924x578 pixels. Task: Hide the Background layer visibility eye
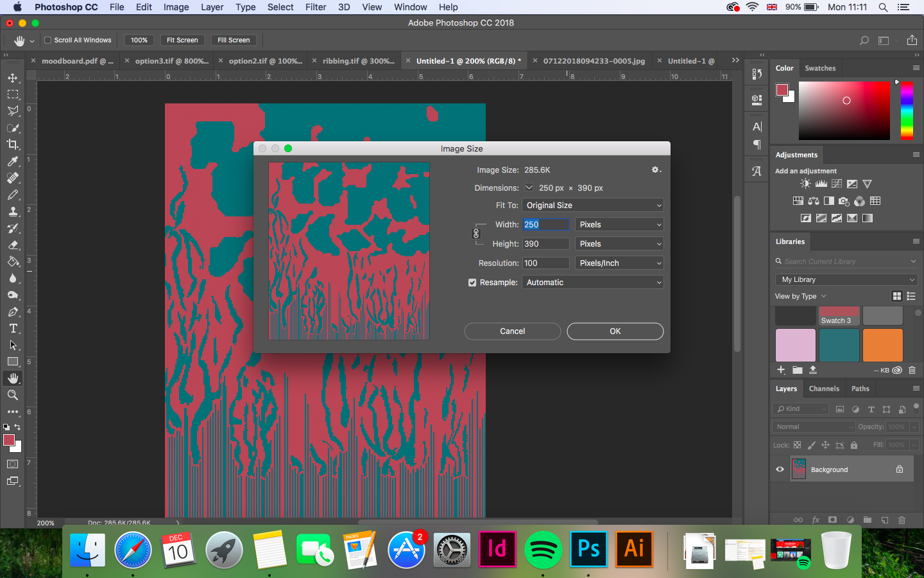pos(780,469)
